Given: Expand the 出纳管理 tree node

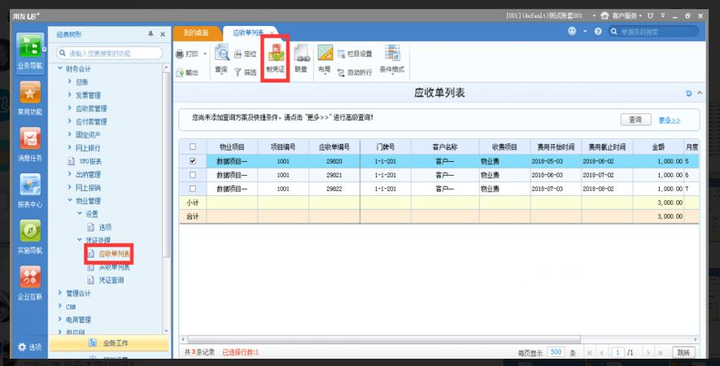Looking at the screenshot, I should (69, 175).
